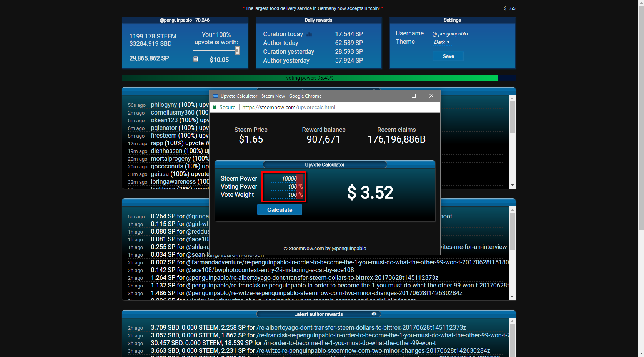
Task: Click the 29,865.862 SP balance value
Action: [149, 58]
